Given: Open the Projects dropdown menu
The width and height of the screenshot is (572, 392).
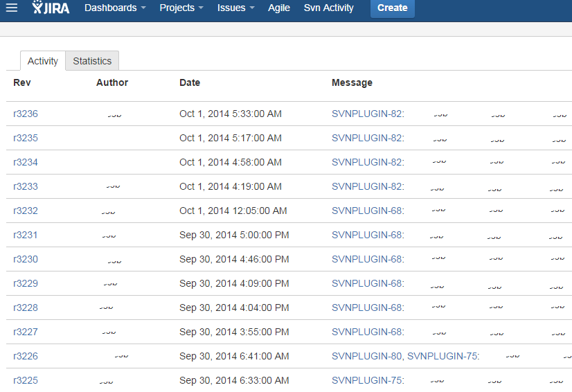Looking at the screenshot, I should click(x=181, y=8).
